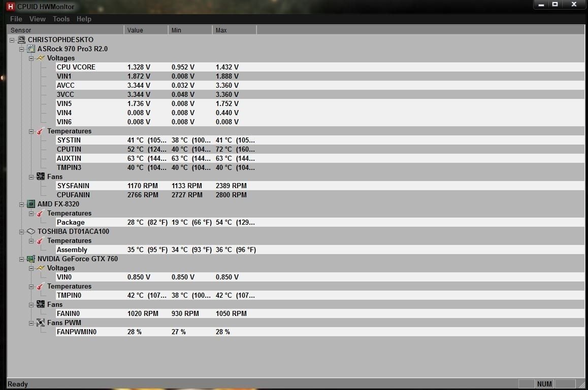Click the CPU chip icon beside AMD FX-8320
The image size is (588, 390).
coord(31,204)
